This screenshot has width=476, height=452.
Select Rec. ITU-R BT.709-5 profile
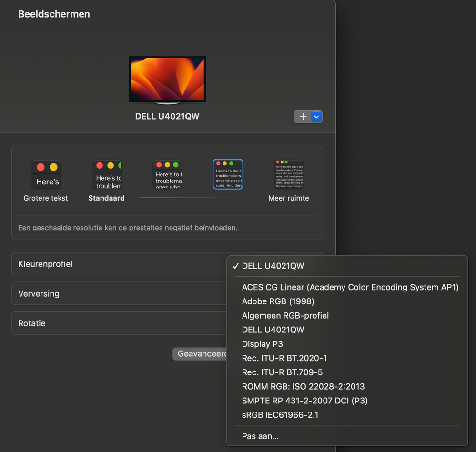coord(347,372)
